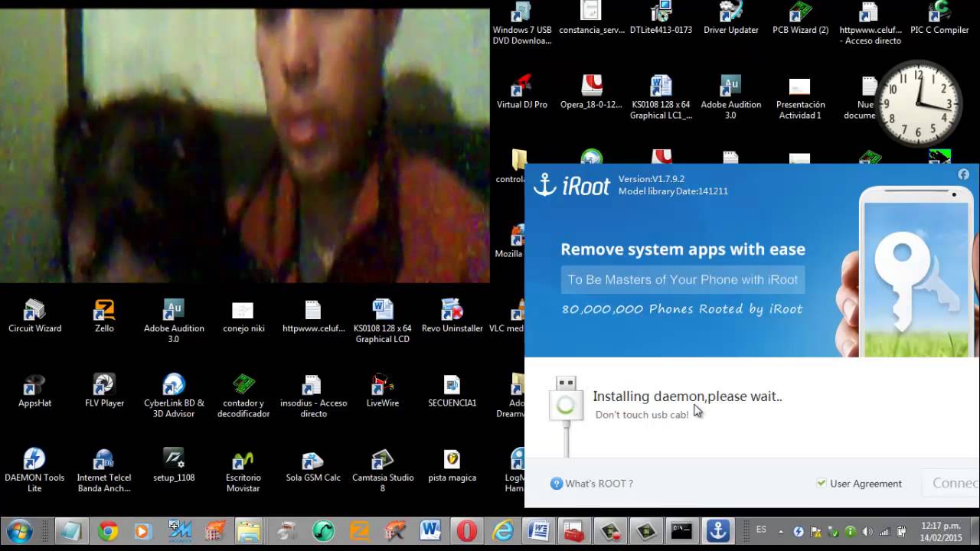Open the insodius Acceso directo shortcut

pyautogui.click(x=312, y=396)
